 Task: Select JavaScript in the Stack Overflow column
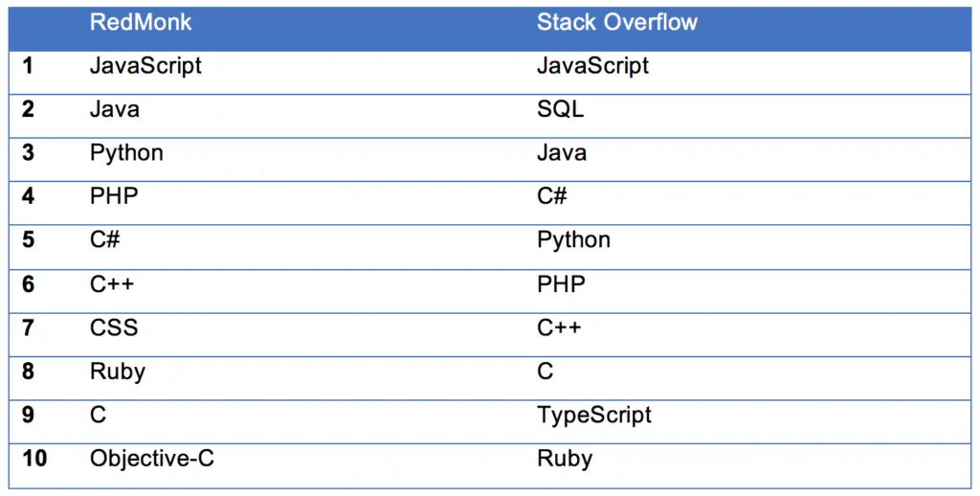(592, 66)
